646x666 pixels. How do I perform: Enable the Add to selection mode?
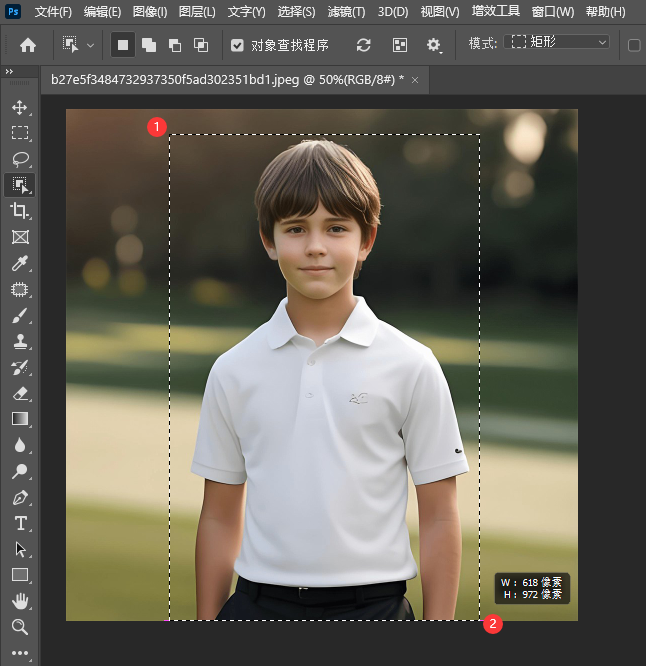[x=149, y=45]
